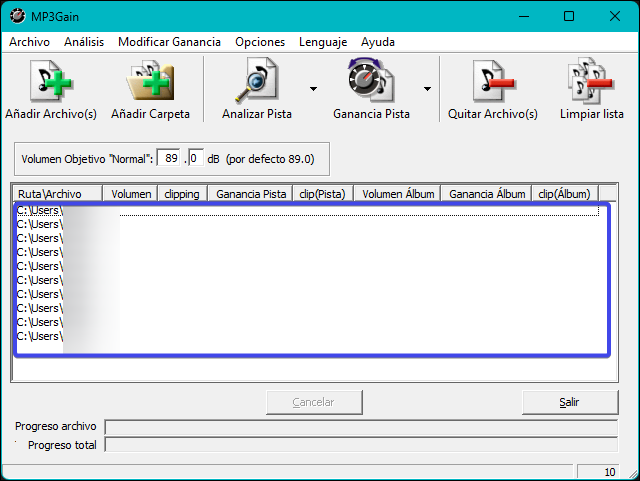This screenshot has height=481, width=640.
Task: Open the dropdown arrow beside Analizar Pista
Action: (x=313, y=89)
